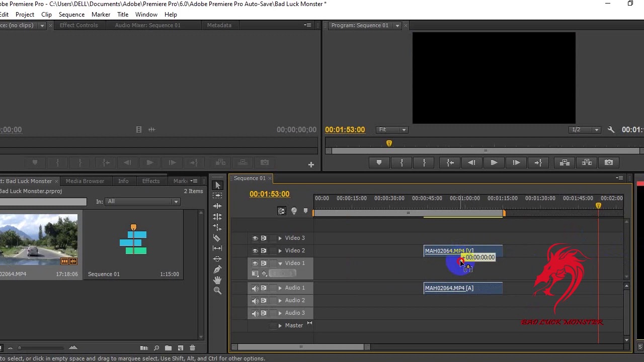This screenshot has width=644, height=362.
Task: Toggle sync lock on Video 3 track
Action: (264, 238)
